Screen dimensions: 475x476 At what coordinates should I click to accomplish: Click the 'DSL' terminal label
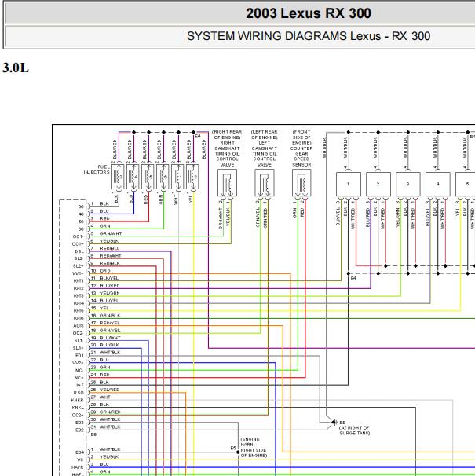coord(79,251)
